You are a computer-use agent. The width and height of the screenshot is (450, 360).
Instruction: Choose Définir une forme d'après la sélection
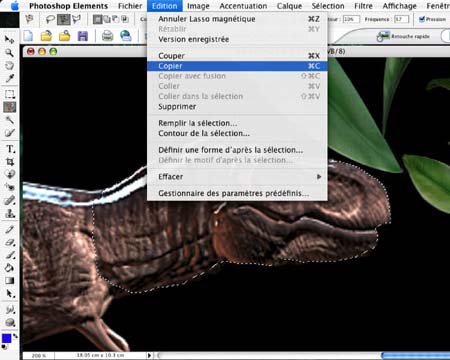tap(237, 150)
